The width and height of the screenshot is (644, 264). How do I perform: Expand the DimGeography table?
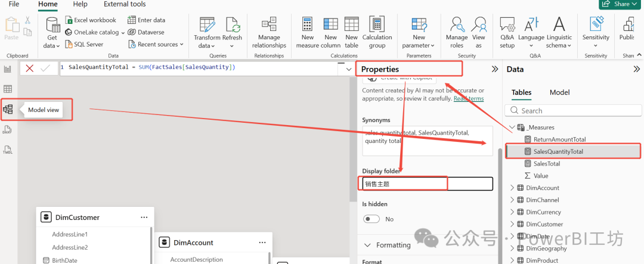[x=512, y=249]
